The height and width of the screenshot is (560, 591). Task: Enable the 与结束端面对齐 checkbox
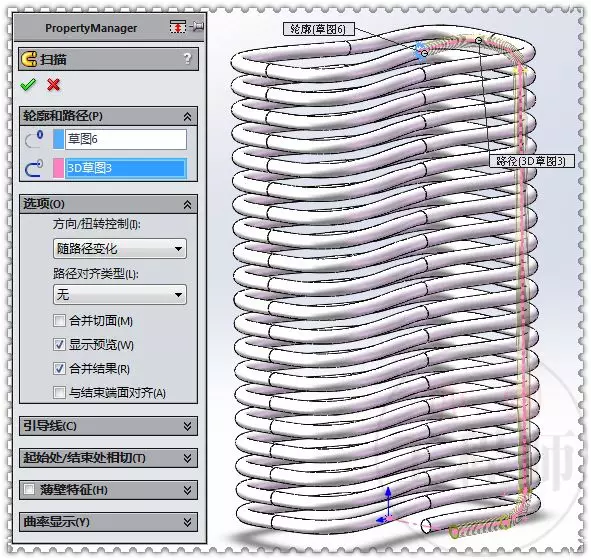(x=59, y=392)
